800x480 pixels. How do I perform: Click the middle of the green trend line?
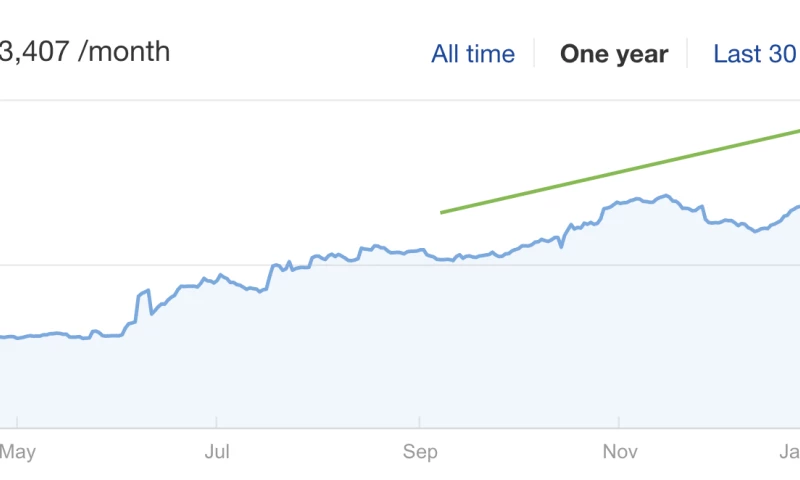click(620, 171)
